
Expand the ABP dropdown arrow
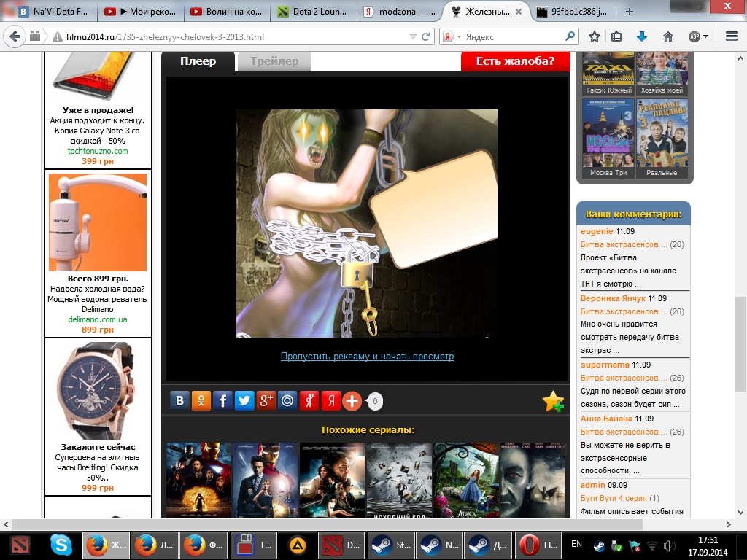click(705, 36)
